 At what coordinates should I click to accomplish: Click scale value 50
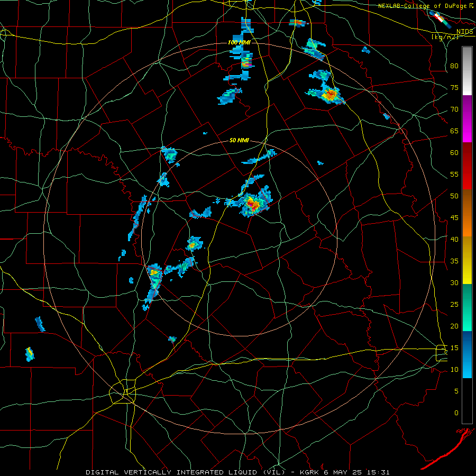pyautogui.click(x=454, y=196)
